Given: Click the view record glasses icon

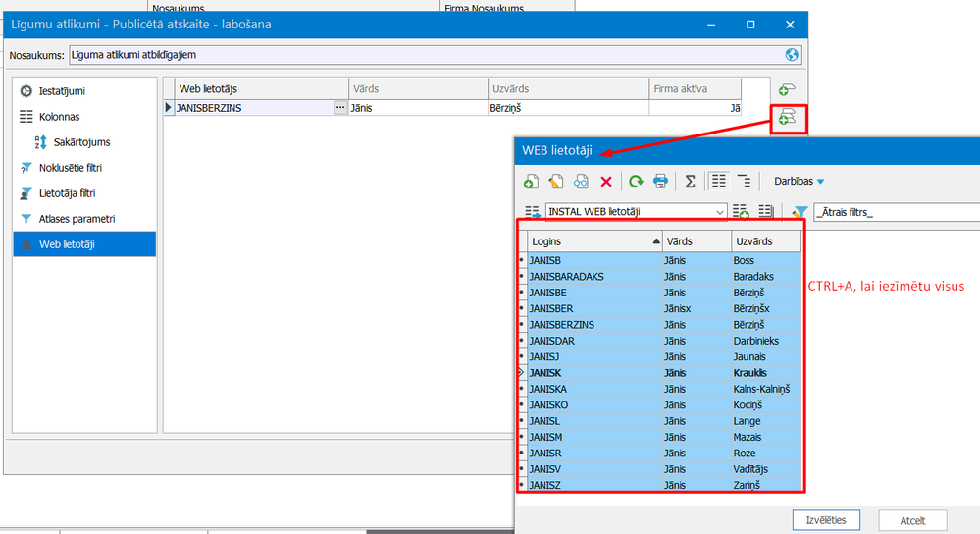Looking at the screenshot, I should (x=581, y=181).
